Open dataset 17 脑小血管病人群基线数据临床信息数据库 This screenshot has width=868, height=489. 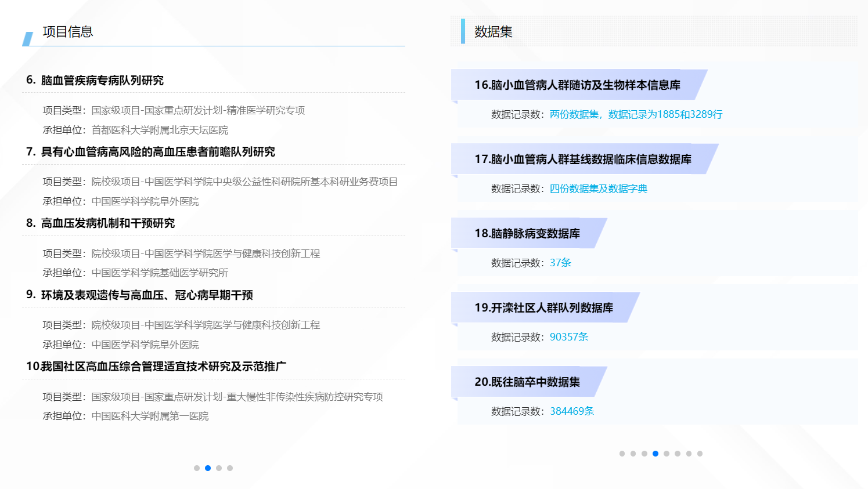tap(582, 160)
